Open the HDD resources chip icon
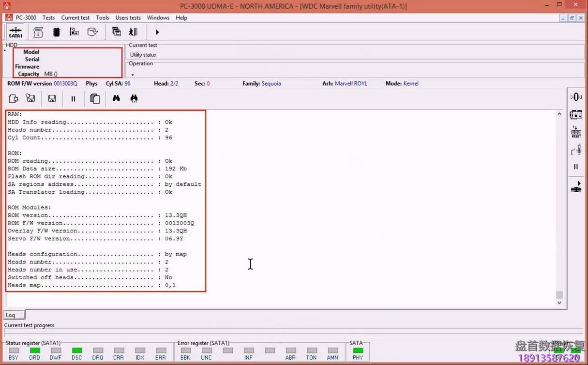Viewport: 588px width, 365px height. (x=56, y=32)
